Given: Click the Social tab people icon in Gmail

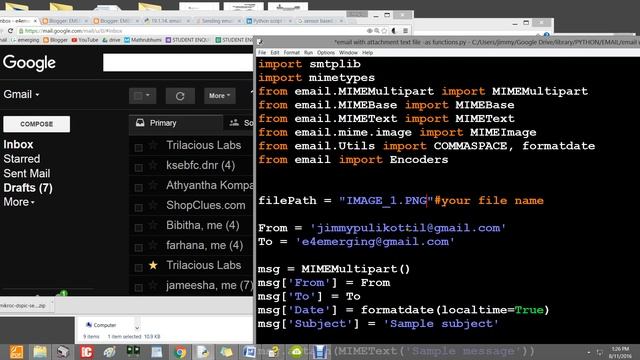Looking at the screenshot, I should (x=234, y=122).
